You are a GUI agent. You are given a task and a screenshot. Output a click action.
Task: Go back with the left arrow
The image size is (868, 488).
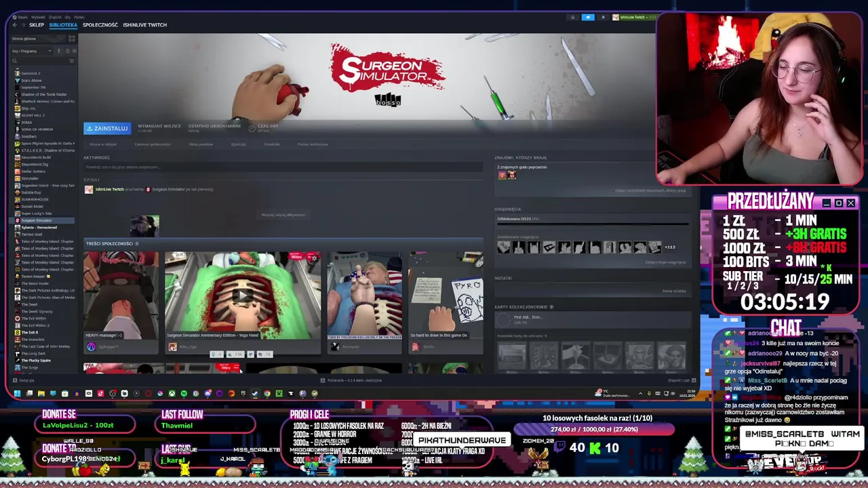pos(14,25)
